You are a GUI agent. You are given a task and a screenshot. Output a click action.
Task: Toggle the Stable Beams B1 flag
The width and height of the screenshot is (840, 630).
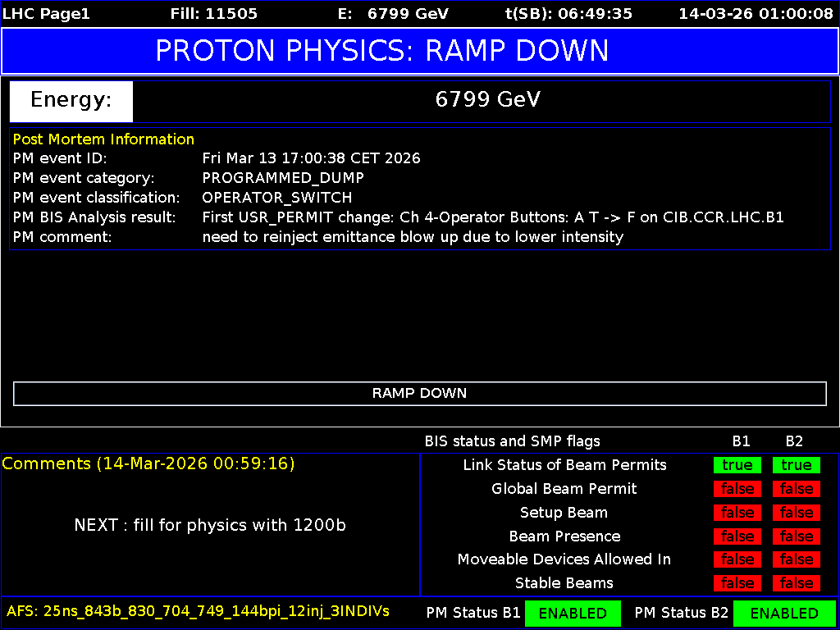pyautogui.click(x=737, y=583)
